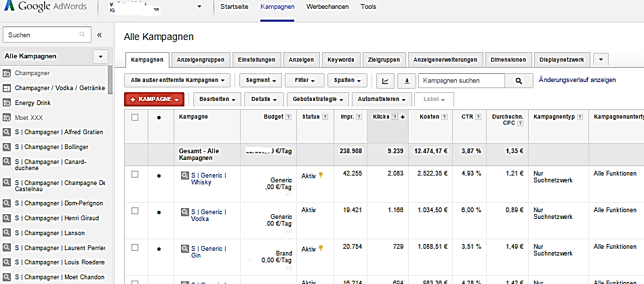Viewport: 644px width, 284px height.
Task: Click the green status dot for Vodka campaign
Action: (x=159, y=212)
